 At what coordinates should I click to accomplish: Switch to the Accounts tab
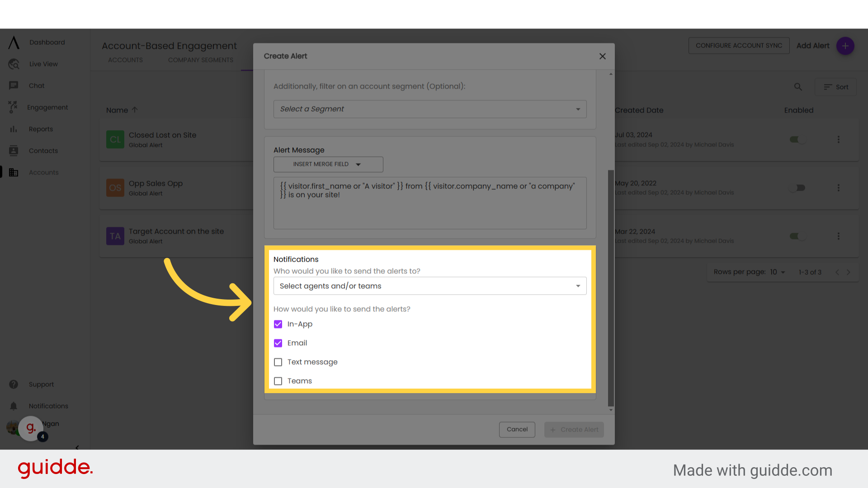(x=125, y=60)
